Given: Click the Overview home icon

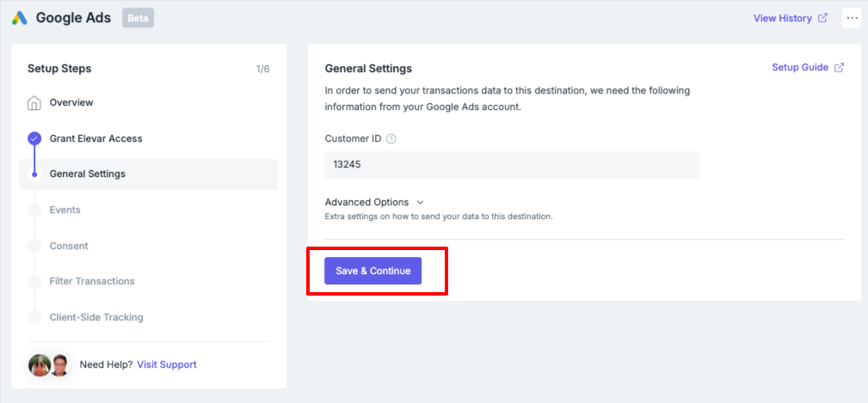Looking at the screenshot, I should (34, 103).
